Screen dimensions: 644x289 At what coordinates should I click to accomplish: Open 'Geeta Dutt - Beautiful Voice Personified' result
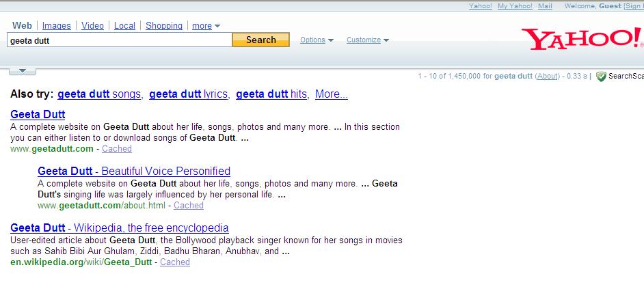pyautogui.click(x=134, y=171)
